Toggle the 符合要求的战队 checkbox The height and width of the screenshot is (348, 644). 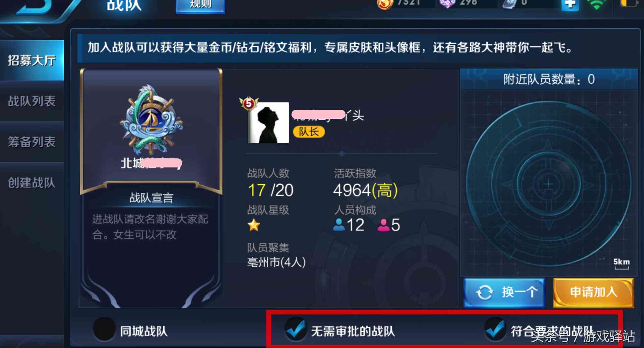[x=495, y=329]
